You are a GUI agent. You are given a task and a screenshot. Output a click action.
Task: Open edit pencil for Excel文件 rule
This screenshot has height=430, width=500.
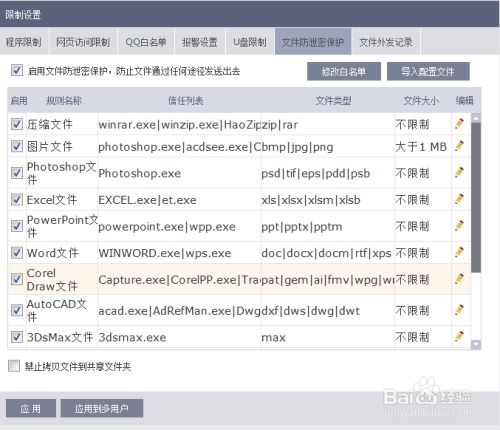coord(459,199)
